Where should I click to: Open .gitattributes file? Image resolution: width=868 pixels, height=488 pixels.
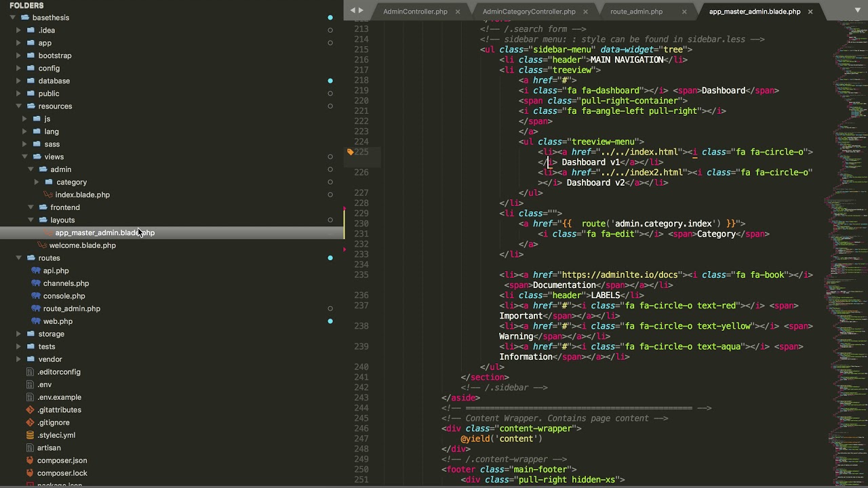(x=59, y=410)
